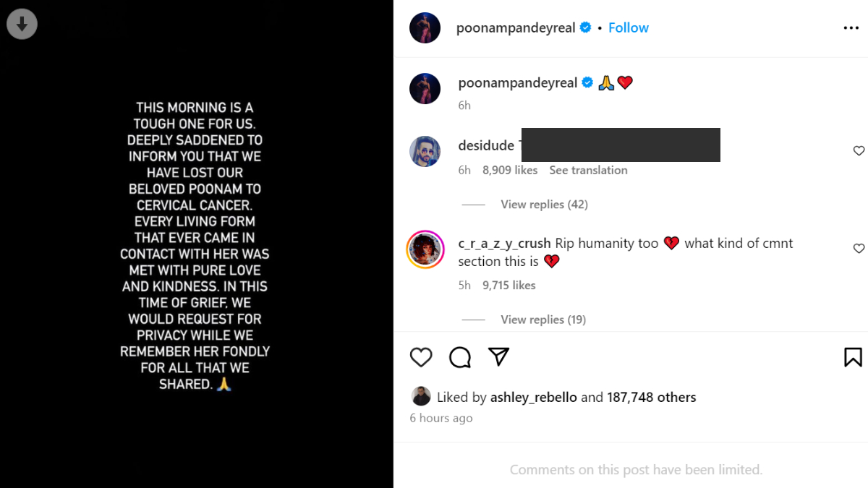868x488 pixels.
Task: Click the comment speech bubble icon
Action: point(460,357)
